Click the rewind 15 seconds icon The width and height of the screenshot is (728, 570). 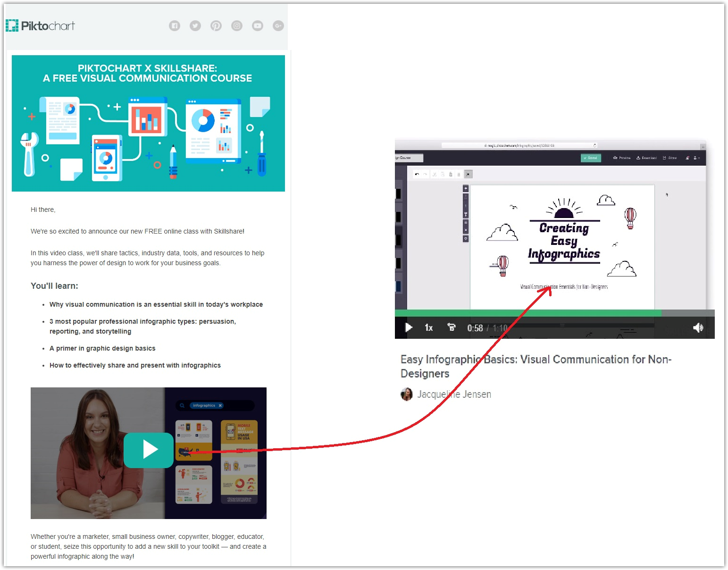click(x=452, y=327)
